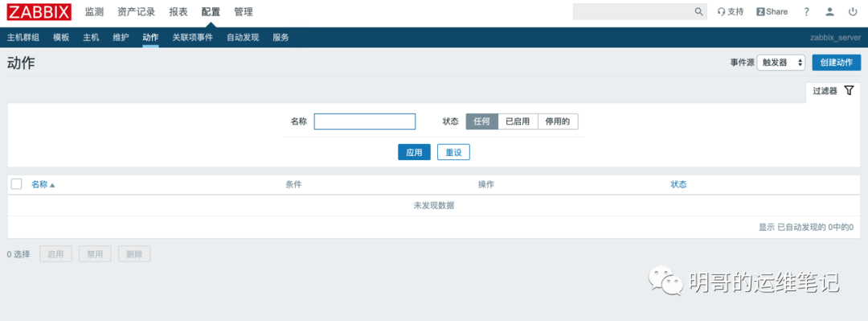Click the zabbix_server label
Screen dimensions: 868x321
(835, 38)
